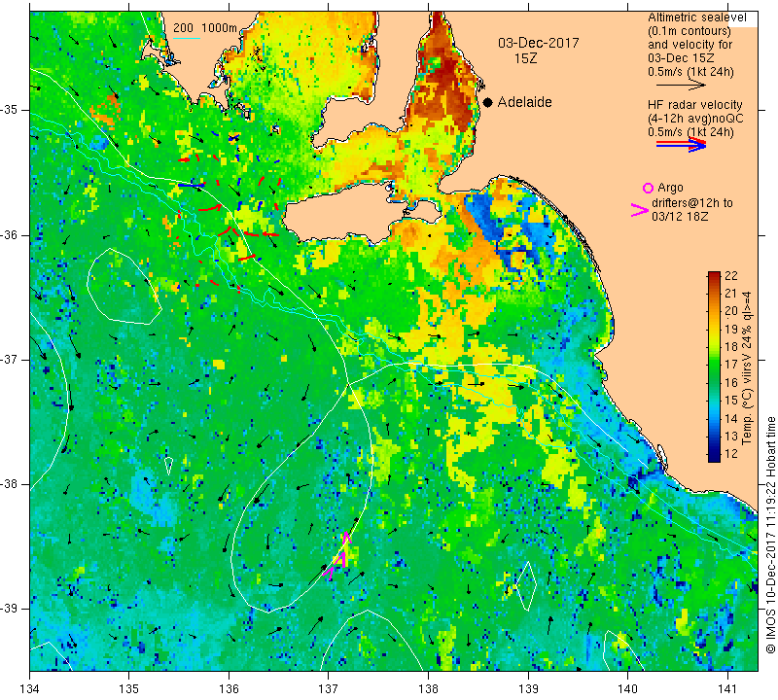Click the 138 longitude axis label
The image size is (778, 700).
[x=428, y=688]
